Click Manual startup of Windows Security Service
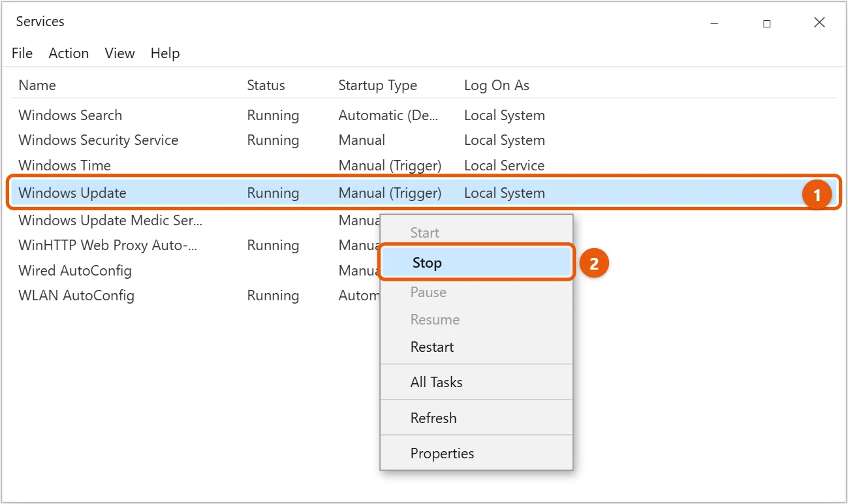This screenshot has width=848, height=504. tap(362, 140)
